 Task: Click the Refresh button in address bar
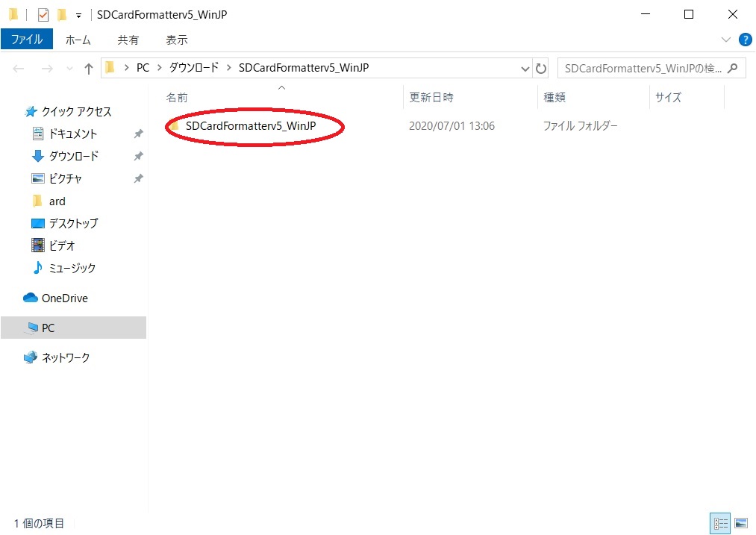tap(541, 69)
